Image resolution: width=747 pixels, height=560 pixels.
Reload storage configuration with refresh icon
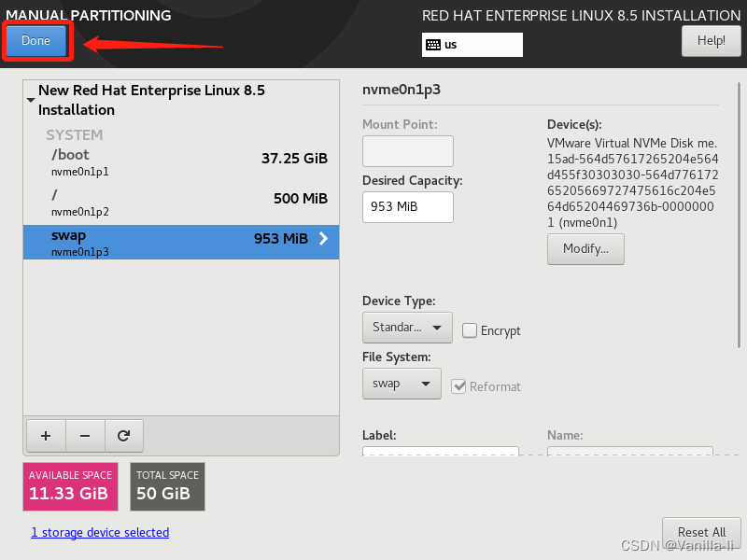pyautogui.click(x=124, y=436)
